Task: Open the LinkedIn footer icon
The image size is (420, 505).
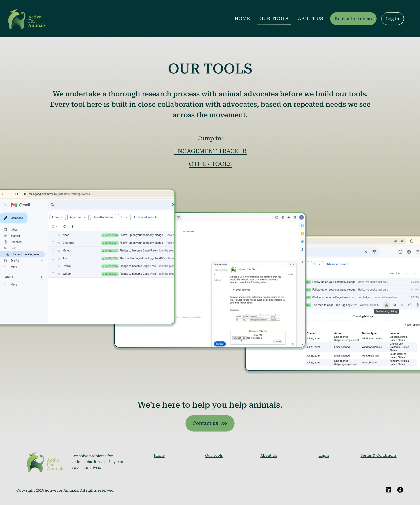Action: pos(388,490)
